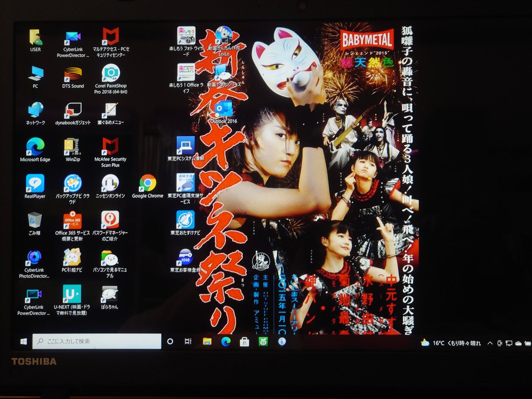The width and height of the screenshot is (532, 399).
Task: Open パスワードマネージャーのご紹介 shortcut
Action: tap(110, 226)
